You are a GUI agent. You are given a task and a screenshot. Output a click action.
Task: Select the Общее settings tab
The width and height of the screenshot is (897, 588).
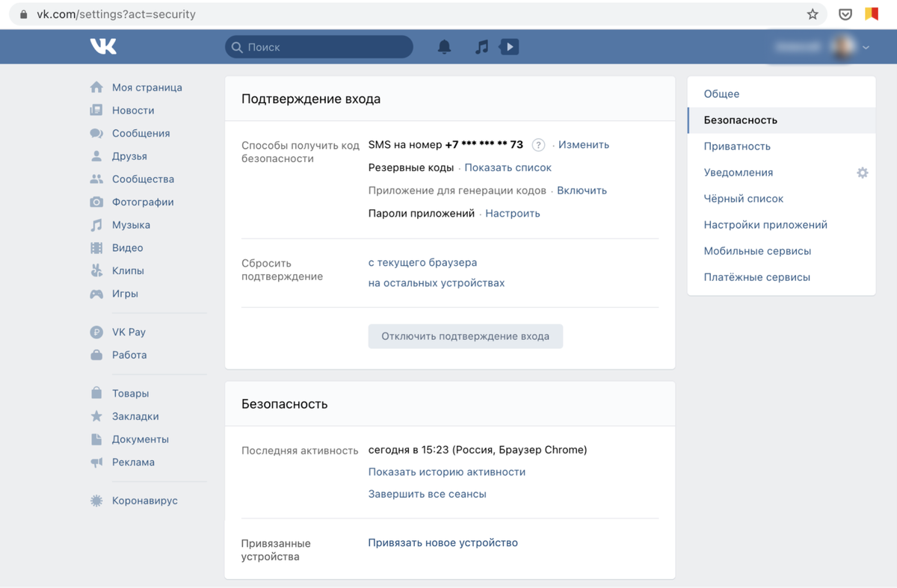721,94
